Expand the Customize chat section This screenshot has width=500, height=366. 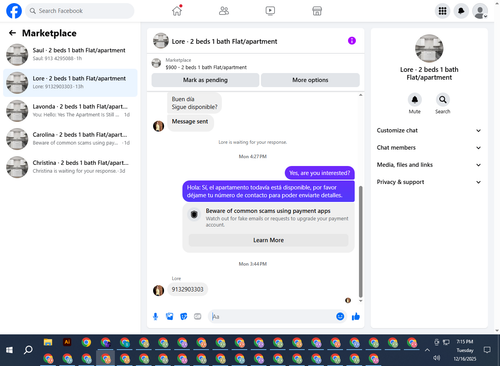coord(429,130)
